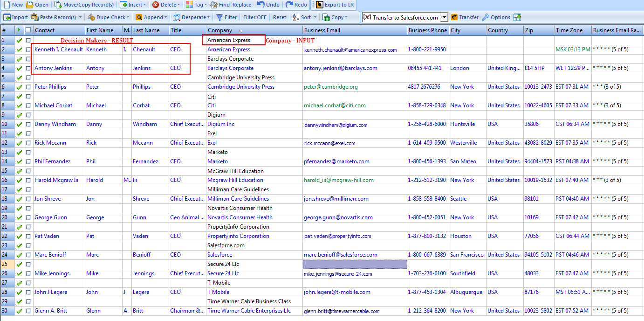Click the green grid icon right of Options
The width and height of the screenshot is (644, 321).
click(517, 17)
